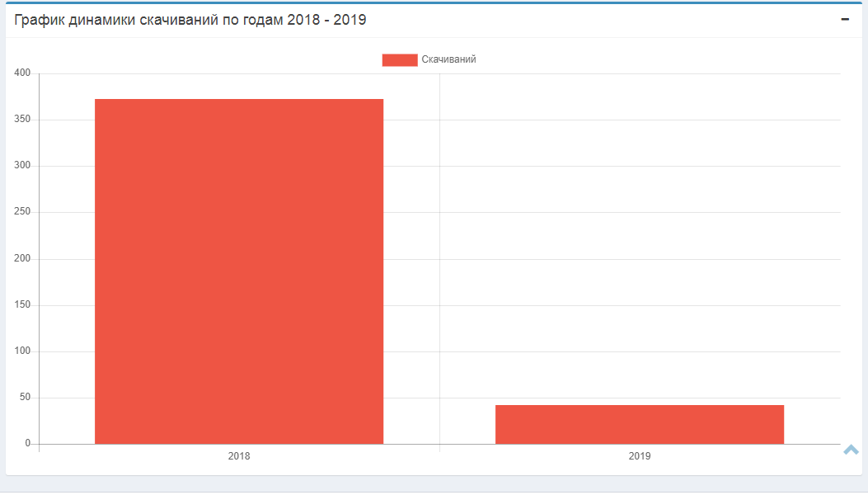Click the 200 y-axis tick label
This screenshot has height=495, width=868.
pos(22,259)
